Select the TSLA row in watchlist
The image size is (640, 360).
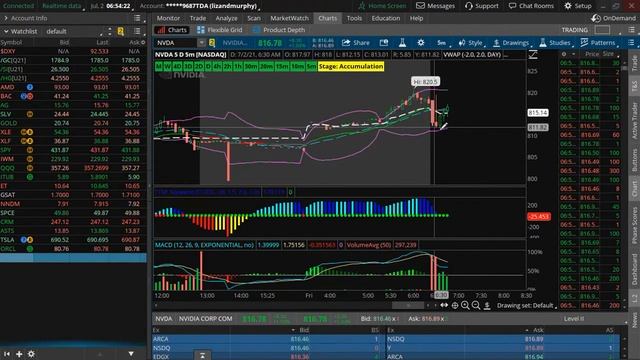pyautogui.click(x=73, y=240)
